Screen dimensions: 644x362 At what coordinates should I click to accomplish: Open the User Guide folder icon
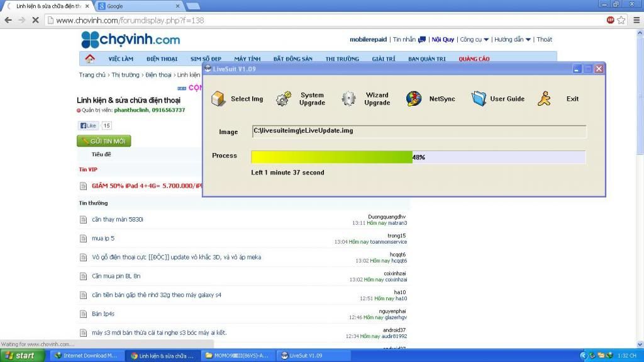[x=479, y=99]
